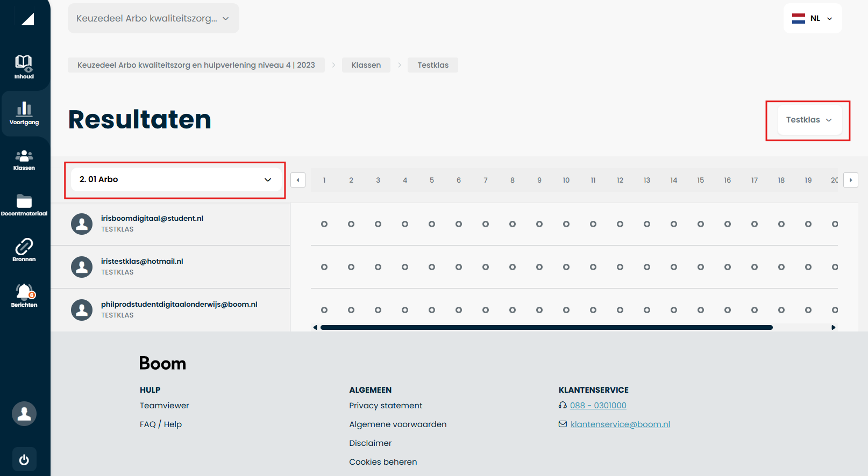
Task: Click the next columns arrow button
Action: tap(851, 180)
